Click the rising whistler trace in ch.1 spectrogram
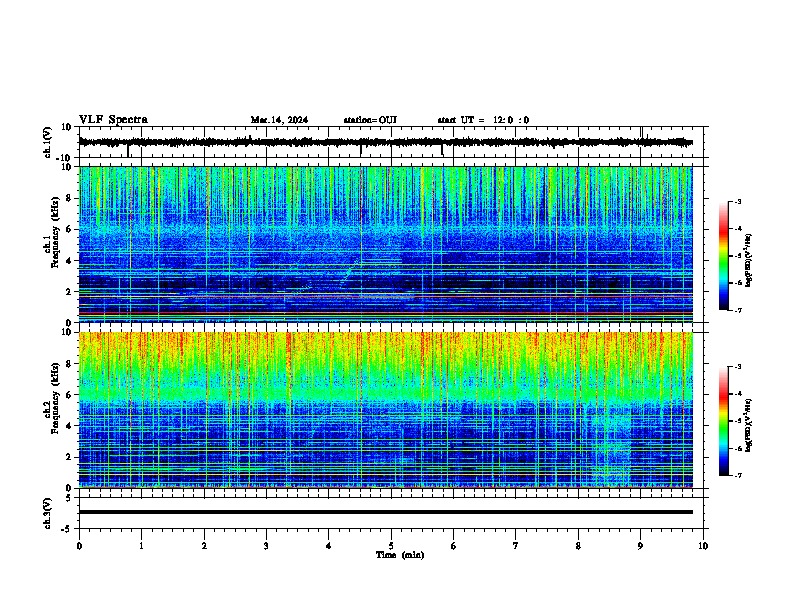792x612 pixels. pos(350,273)
